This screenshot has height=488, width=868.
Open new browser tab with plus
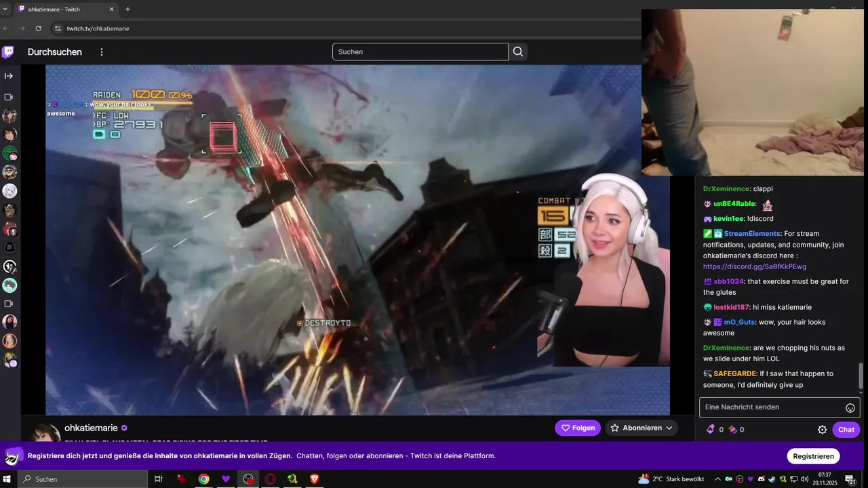click(x=127, y=9)
